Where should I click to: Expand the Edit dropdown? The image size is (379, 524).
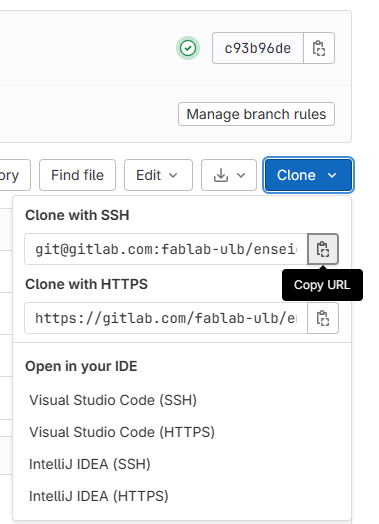158,175
